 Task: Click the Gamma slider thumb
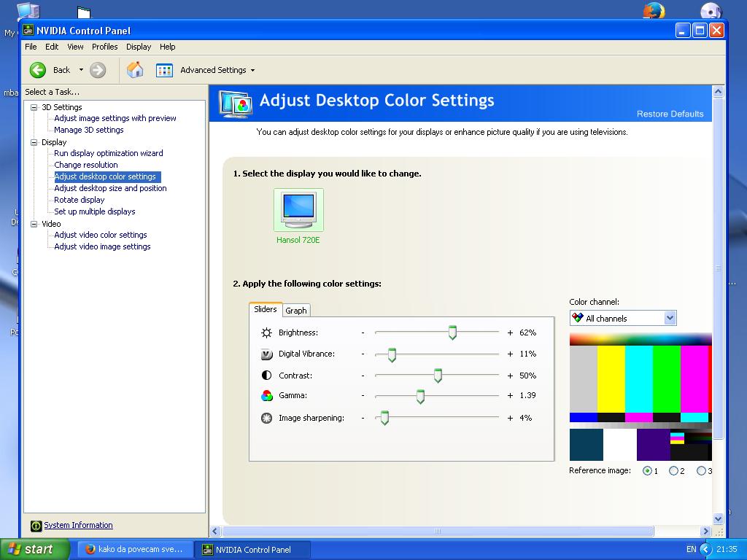click(420, 396)
